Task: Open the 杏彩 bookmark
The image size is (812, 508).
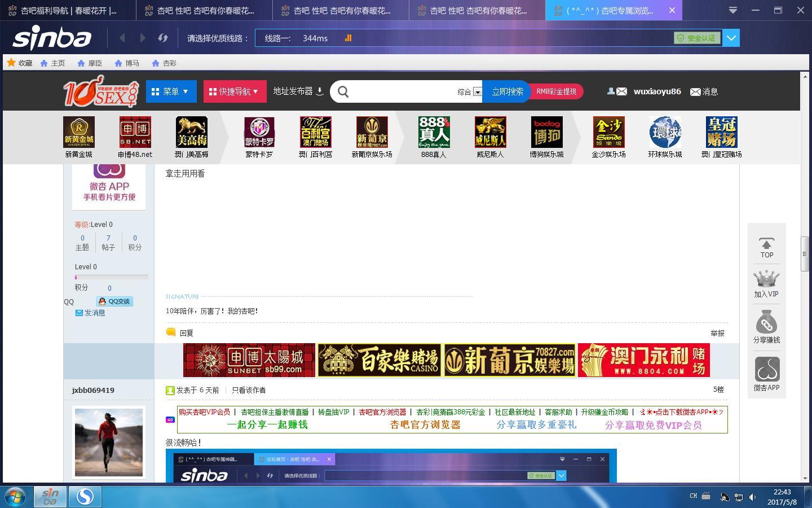Action: pos(164,63)
